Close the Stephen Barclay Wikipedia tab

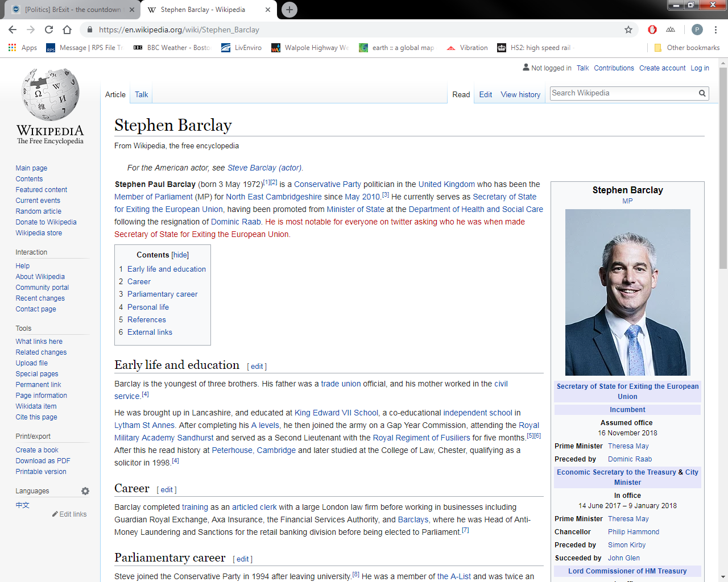267,10
